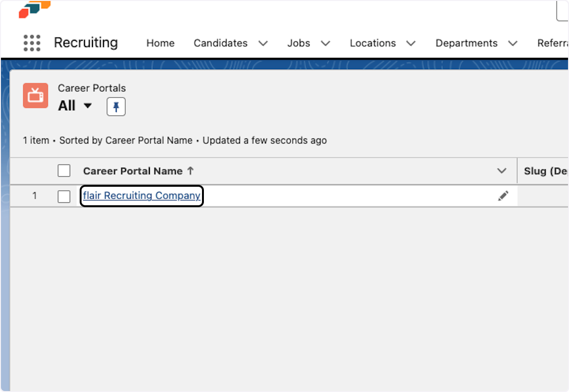The height and width of the screenshot is (392, 569).
Task: Expand the Jobs navigation dropdown
Action: click(326, 43)
